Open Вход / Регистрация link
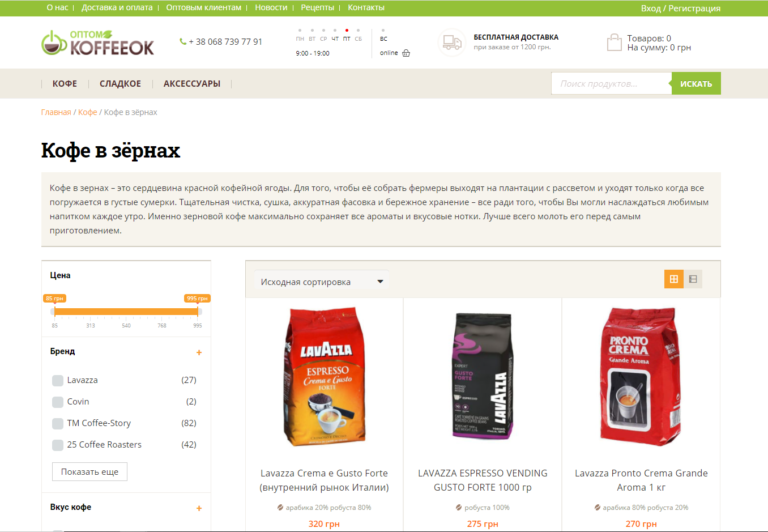Viewport: 768px width, 532px height. click(681, 8)
